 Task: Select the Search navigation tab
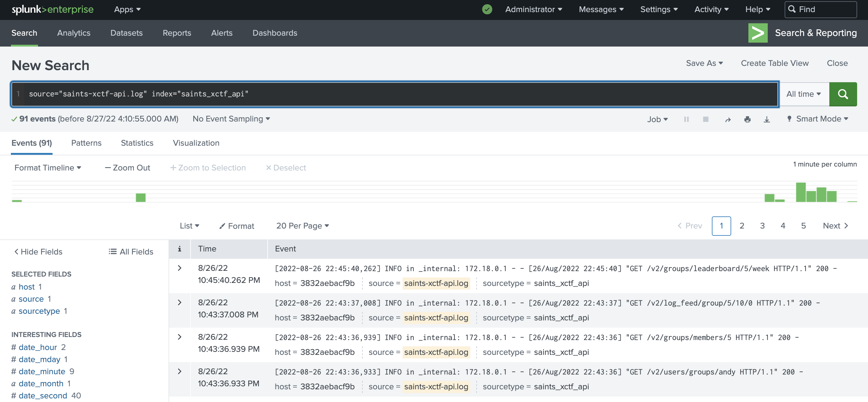click(24, 33)
